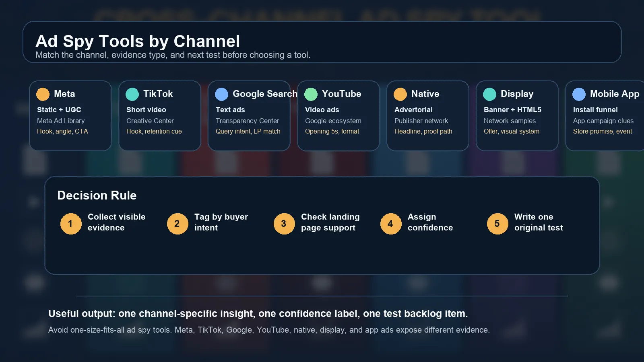The width and height of the screenshot is (644, 362).
Task: Select the orange circle next to Native
Action: tap(400, 94)
